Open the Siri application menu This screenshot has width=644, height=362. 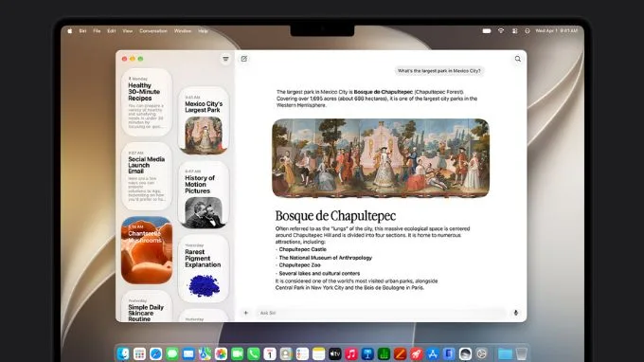pyautogui.click(x=82, y=31)
